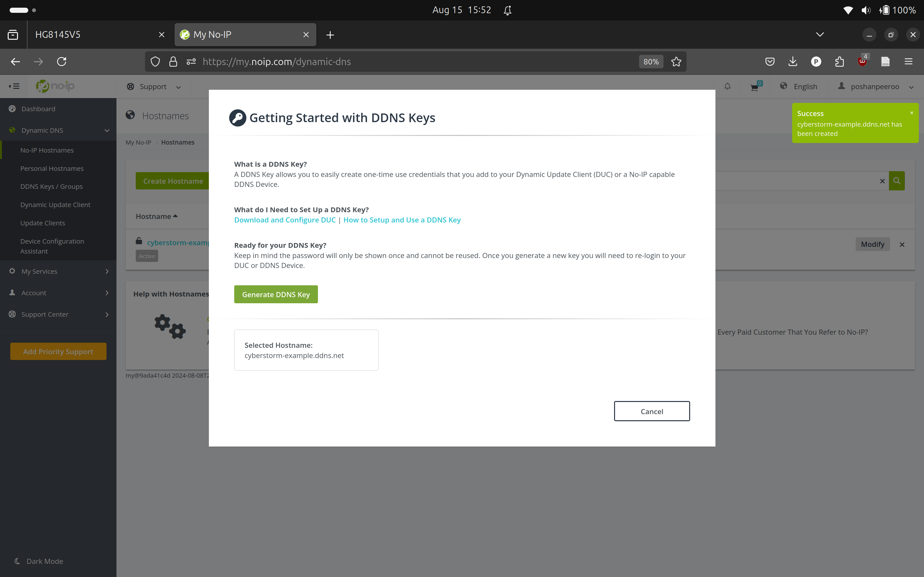
Task: Open the Support menu
Action: click(153, 87)
